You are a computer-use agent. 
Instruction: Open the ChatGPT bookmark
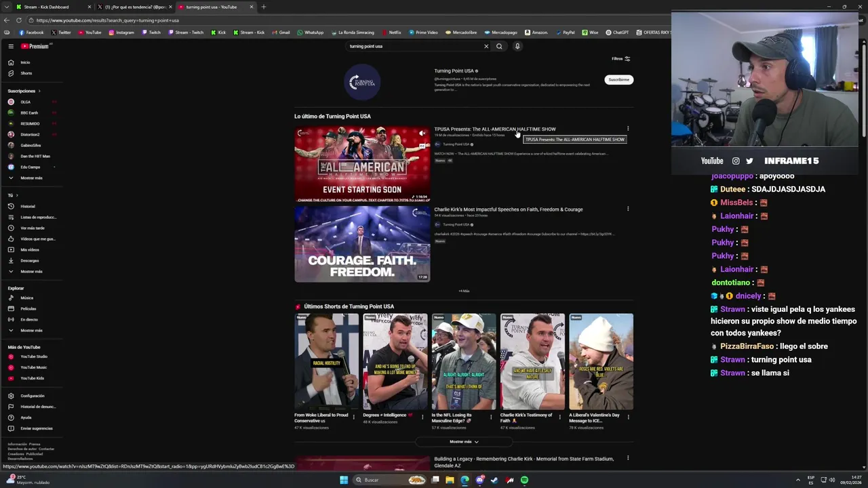tap(618, 33)
